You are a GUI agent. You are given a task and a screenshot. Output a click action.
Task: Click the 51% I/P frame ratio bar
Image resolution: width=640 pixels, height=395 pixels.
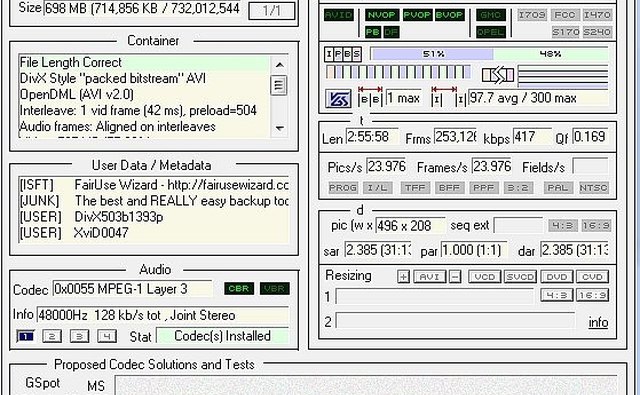coord(433,54)
